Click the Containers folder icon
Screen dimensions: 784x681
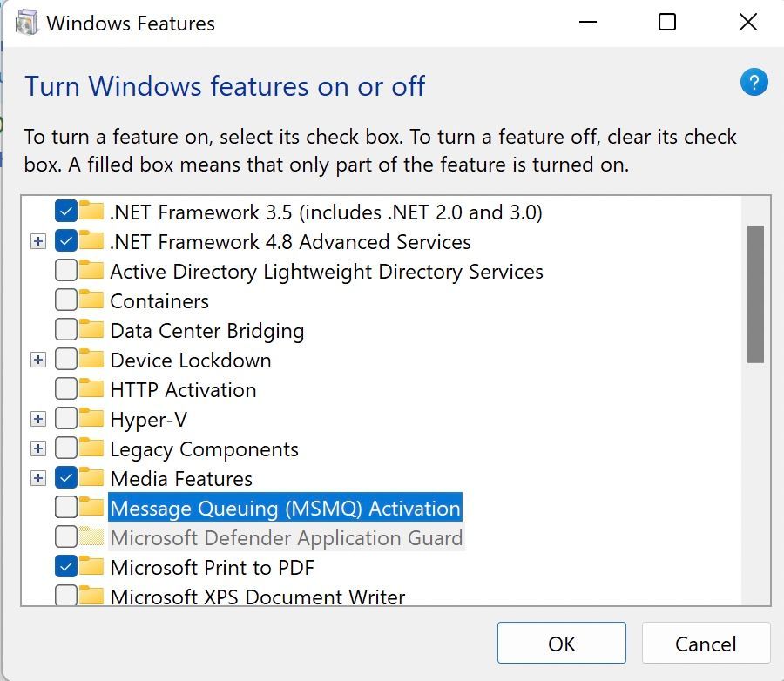click(x=90, y=300)
